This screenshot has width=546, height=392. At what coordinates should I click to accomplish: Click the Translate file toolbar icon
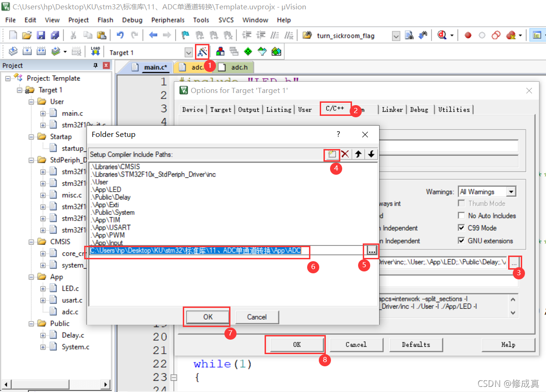coord(13,52)
